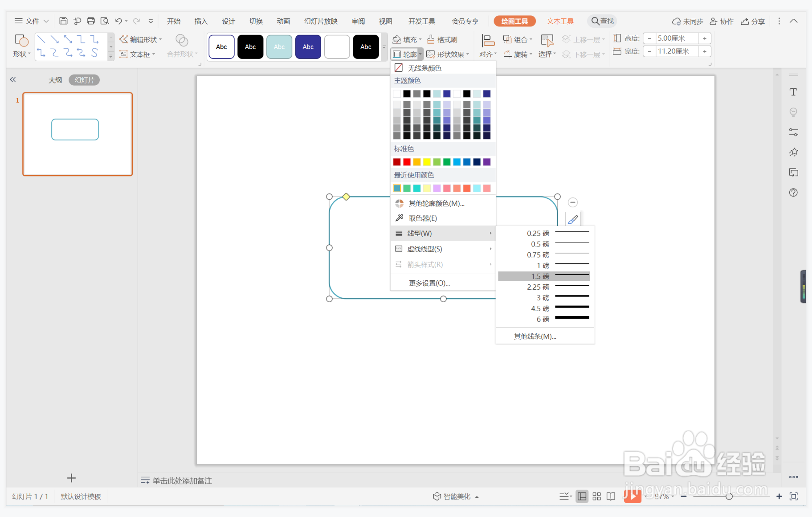Open the File (文件) menu dropdown
The width and height of the screenshot is (812, 517).
click(32, 21)
